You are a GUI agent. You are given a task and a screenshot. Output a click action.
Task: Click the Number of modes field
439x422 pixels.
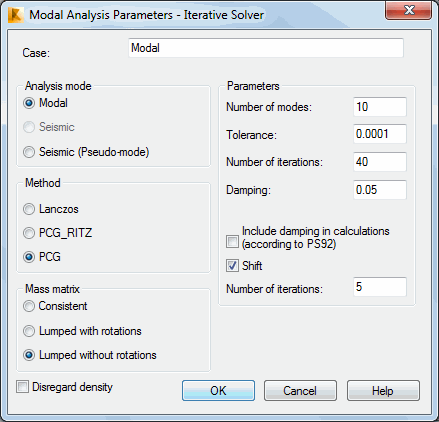[380, 107]
